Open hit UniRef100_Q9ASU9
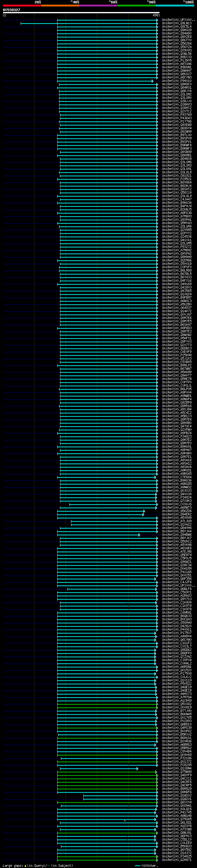 pyautogui.click(x=177, y=30)
